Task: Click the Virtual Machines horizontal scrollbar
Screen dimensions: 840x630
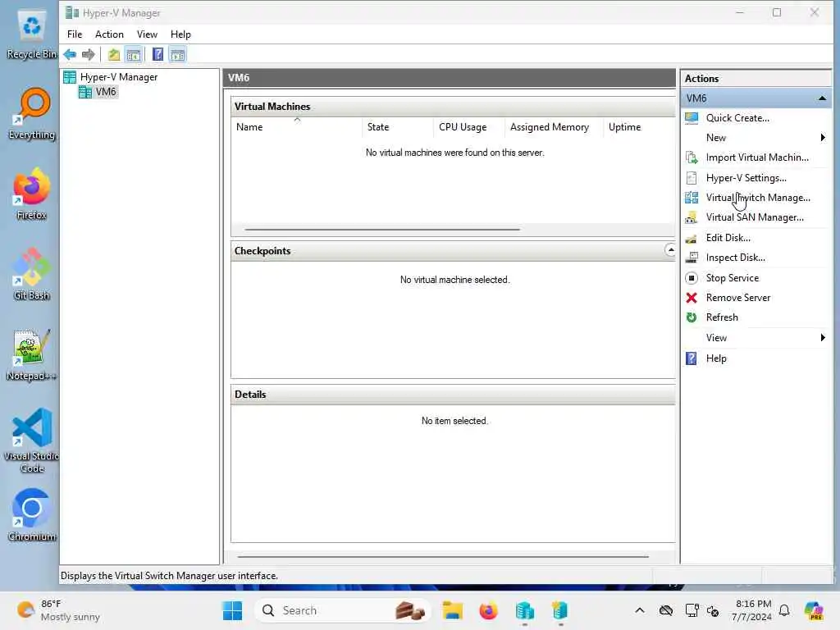Action: (x=382, y=230)
